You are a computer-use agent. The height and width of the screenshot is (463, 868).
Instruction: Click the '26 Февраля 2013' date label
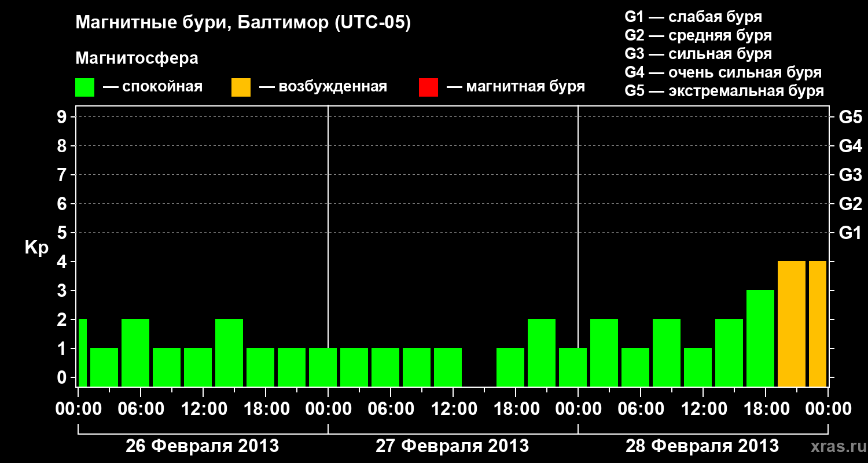tap(203, 446)
